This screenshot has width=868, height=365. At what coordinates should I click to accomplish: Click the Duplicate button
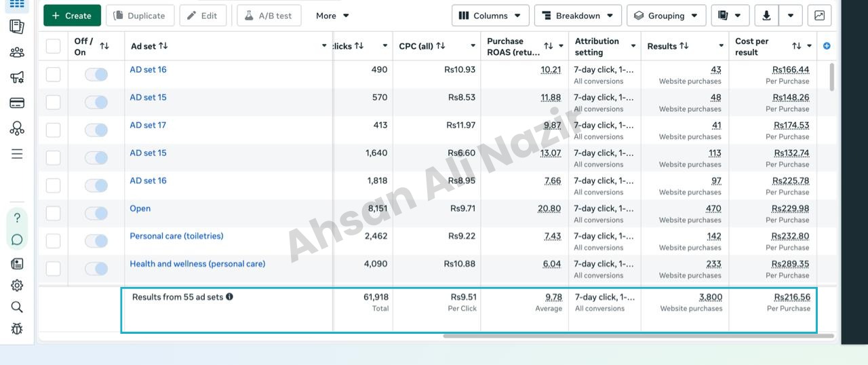click(140, 16)
